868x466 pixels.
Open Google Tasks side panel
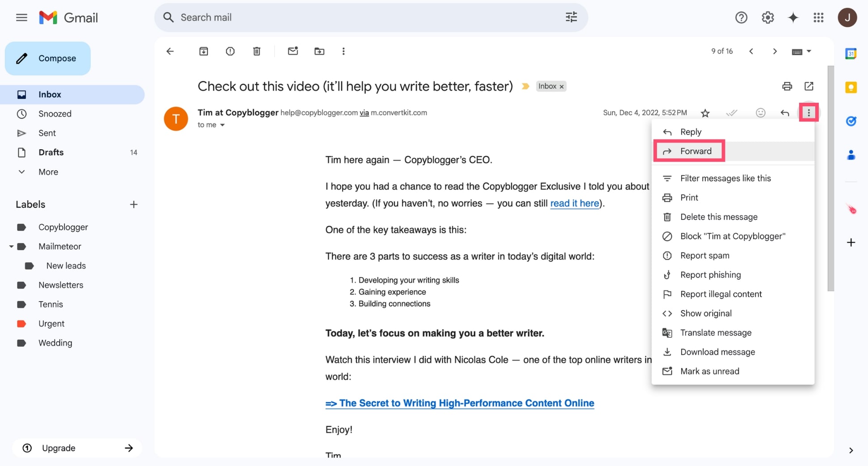pos(851,121)
